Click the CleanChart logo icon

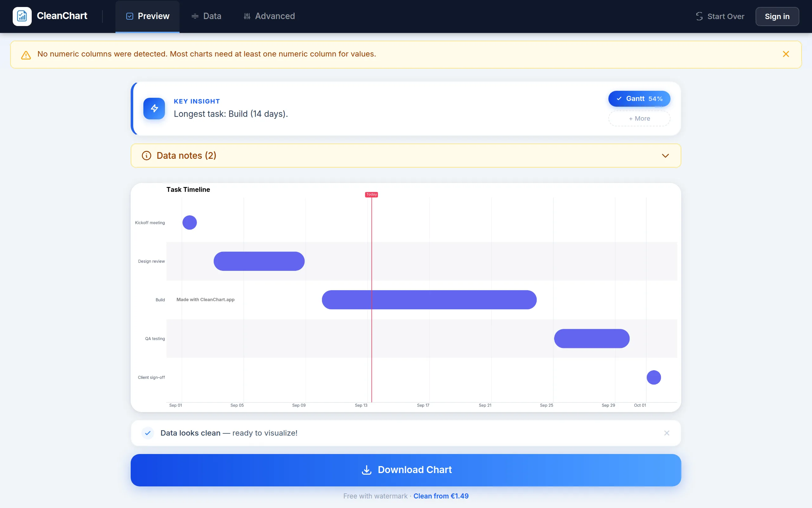coord(22,16)
